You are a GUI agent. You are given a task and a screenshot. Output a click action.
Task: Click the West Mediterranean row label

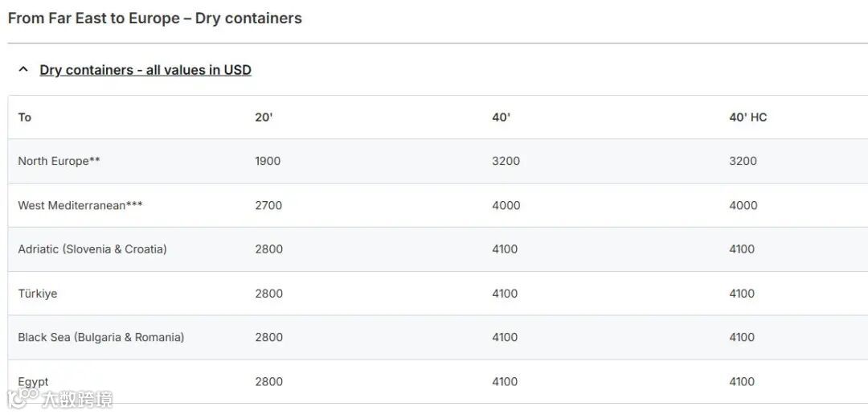click(x=80, y=206)
